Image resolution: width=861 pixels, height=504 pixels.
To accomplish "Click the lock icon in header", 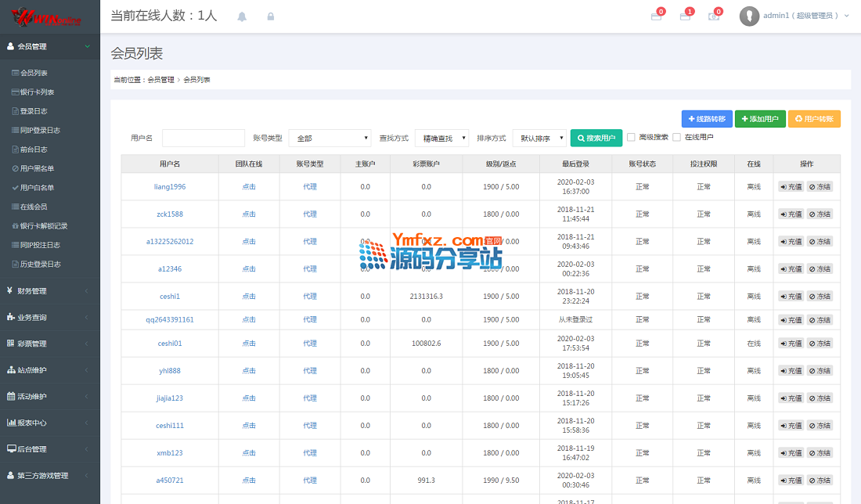I will [271, 16].
